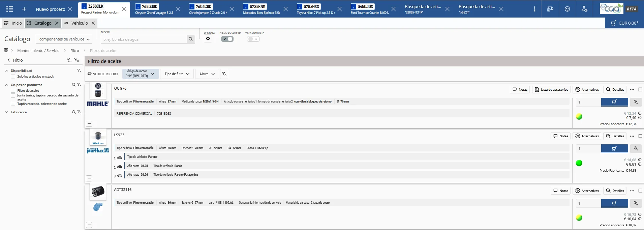
Task: Switch to the 7680GGC Chrysler tab
Action: pos(154,9)
